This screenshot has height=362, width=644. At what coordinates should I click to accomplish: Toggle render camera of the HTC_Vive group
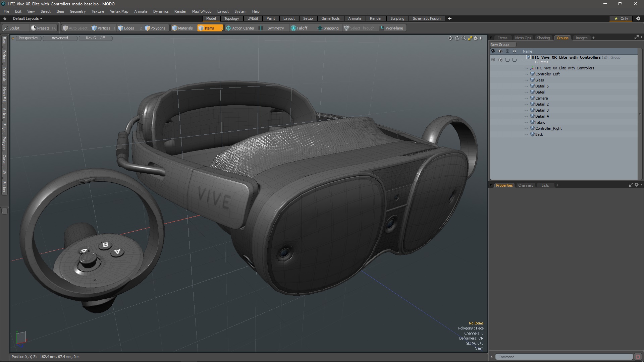point(500,60)
